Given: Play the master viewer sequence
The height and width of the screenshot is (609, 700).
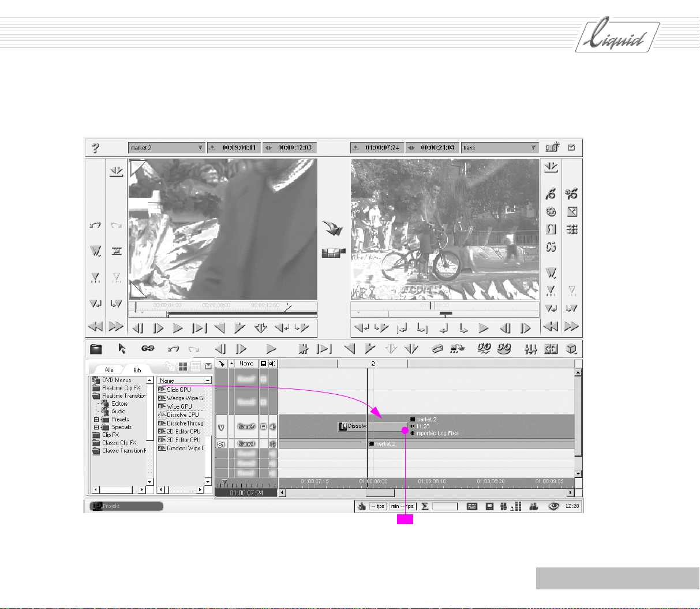Looking at the screenshot, I should click(x=484, y=328).
